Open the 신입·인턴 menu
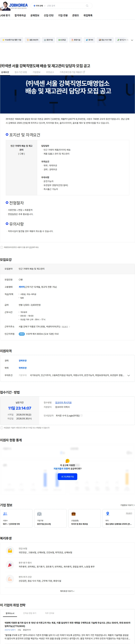This screenshot has width=135, height=644. point(49,15)
